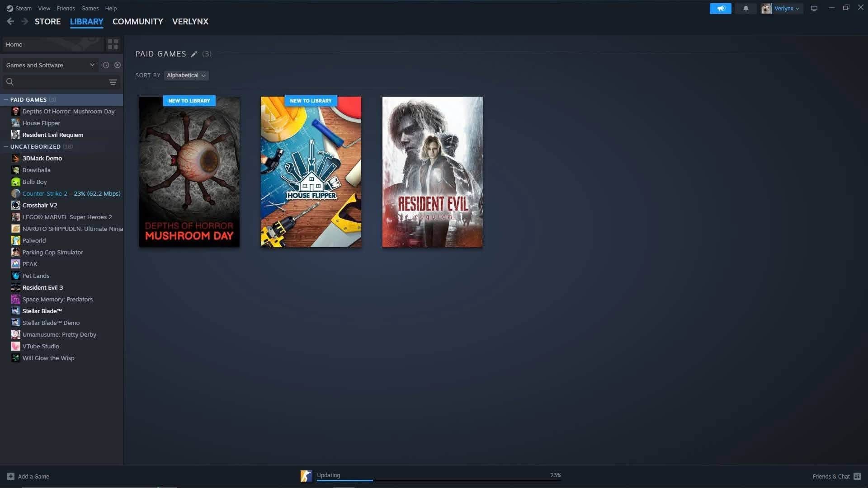Select Parking Cop Simulator in sidebar

tap(61, 252)
